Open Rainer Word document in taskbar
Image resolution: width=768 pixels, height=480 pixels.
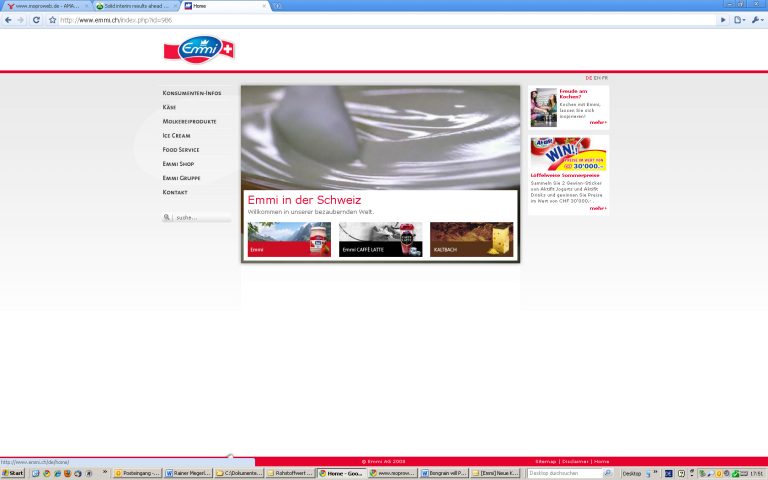click(x=188, y=473)
